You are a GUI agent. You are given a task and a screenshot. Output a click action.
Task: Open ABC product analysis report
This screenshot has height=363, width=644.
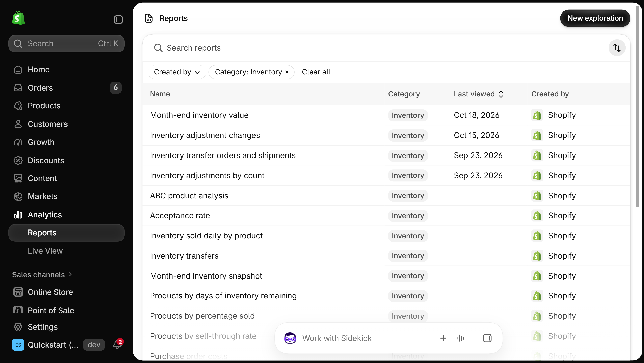tap(189, 196)
